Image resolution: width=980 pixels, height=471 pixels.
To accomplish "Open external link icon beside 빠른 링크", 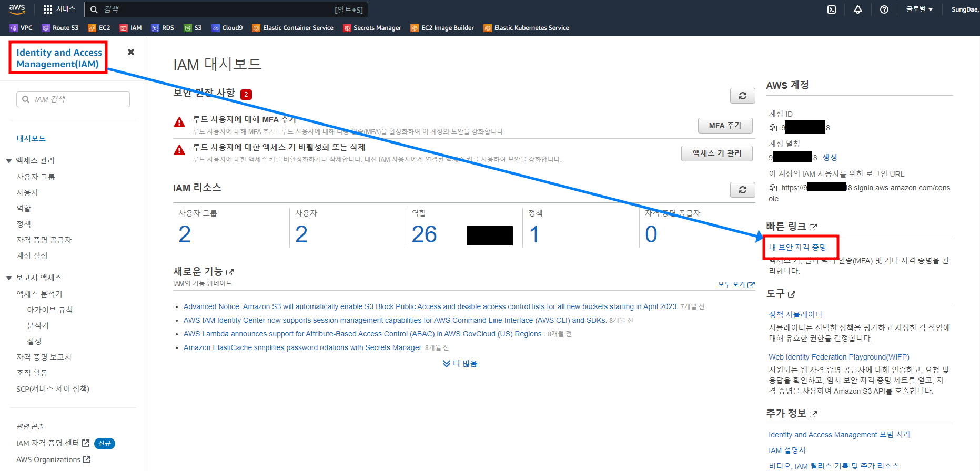I will (813, 227).
